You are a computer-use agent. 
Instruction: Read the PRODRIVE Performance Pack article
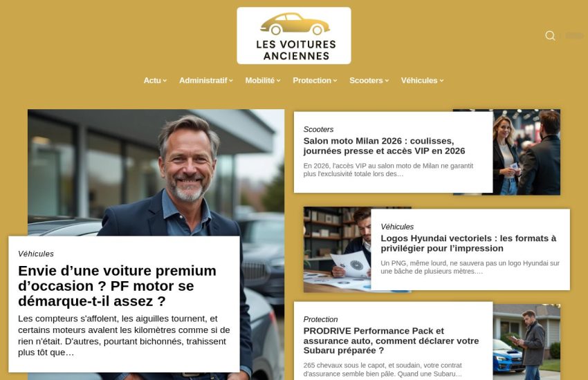click(391, 341)
